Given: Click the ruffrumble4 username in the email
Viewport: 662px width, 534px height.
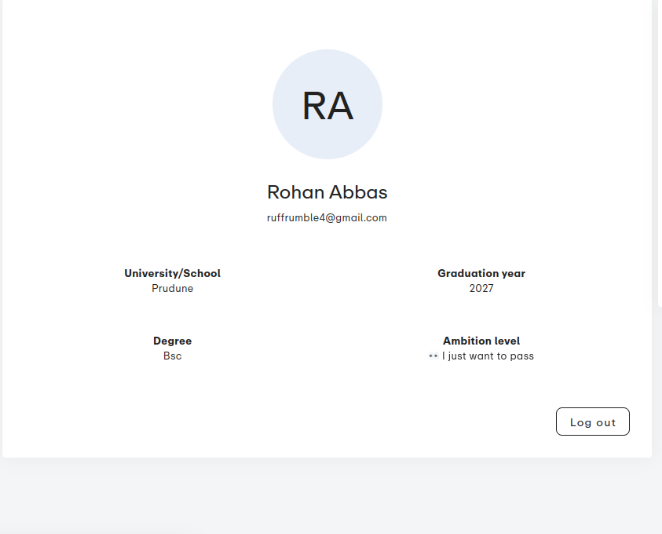Looking at the screenshot, I should coord(296,218).
